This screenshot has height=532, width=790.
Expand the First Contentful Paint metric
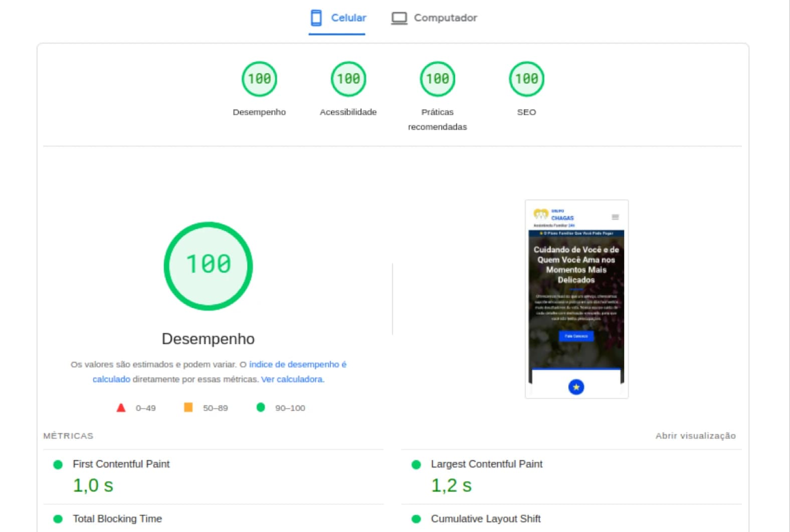(x=121, y=464)
